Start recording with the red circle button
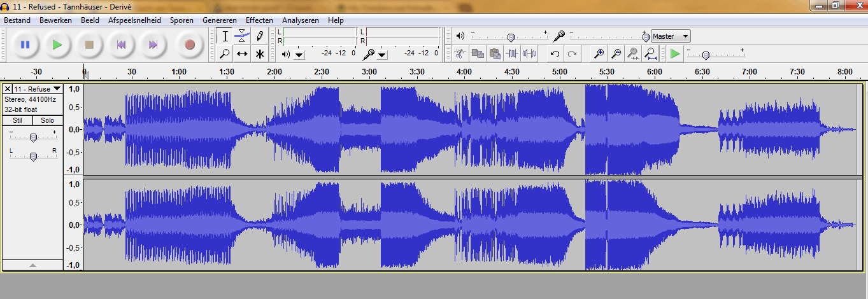868x299 pixels. pos(189,45)
